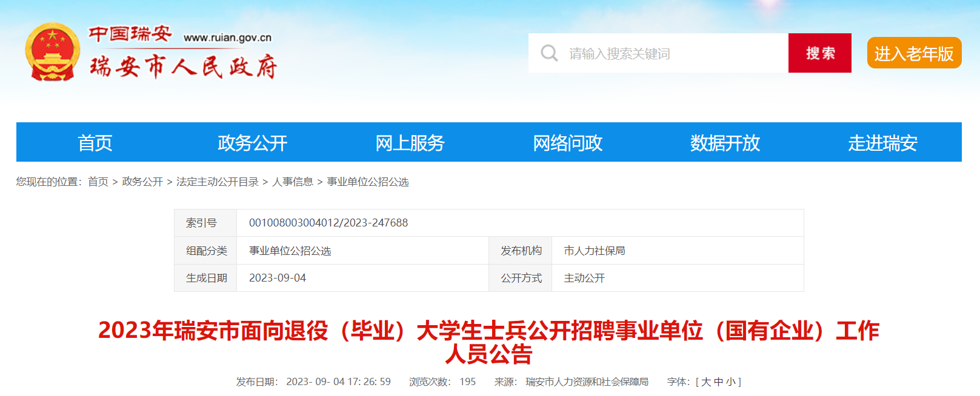Viewport: 980px width, 396px height.
Task: Click the 瑞安市人民政府 calligraphy site title
Action: coord(183,67)
